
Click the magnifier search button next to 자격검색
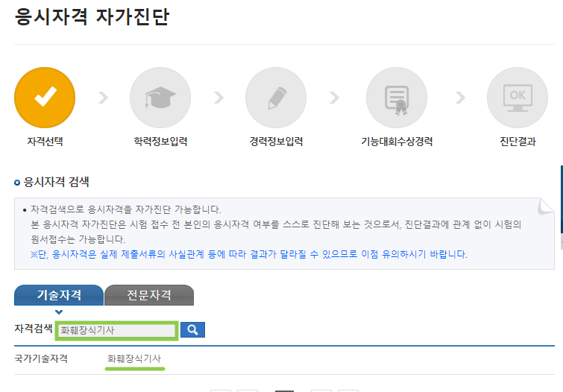[x=192, y=329]
